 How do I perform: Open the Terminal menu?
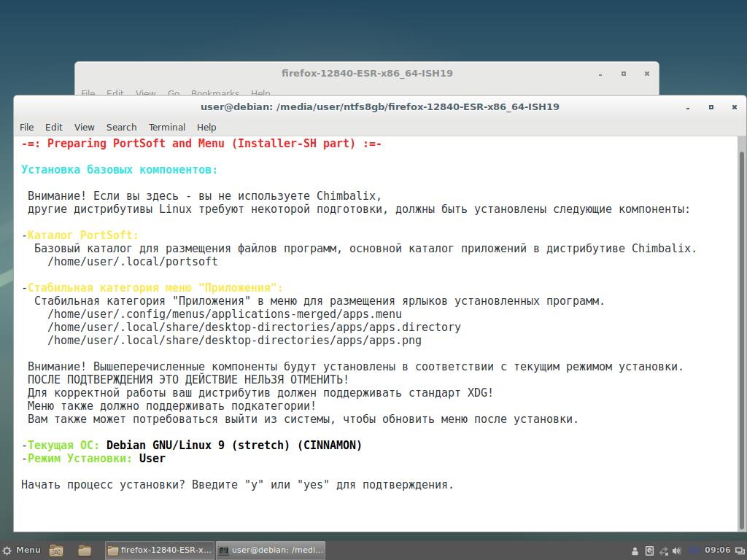[x=167, y=127]
